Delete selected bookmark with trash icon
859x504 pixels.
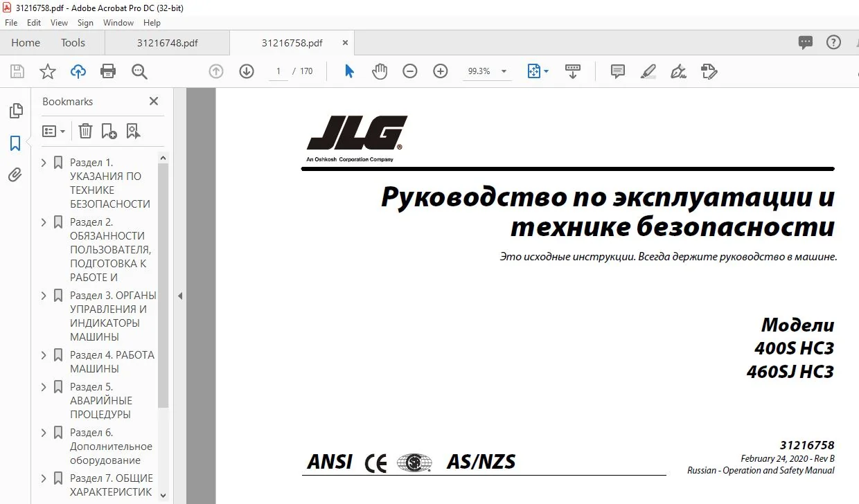[x=85, y=131]
